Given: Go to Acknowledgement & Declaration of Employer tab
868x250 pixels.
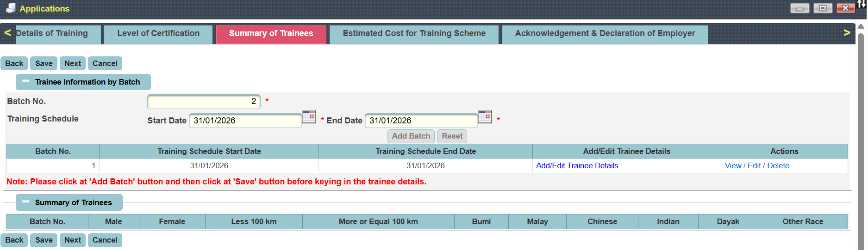Looking at the screenshot, I should 605,34.
